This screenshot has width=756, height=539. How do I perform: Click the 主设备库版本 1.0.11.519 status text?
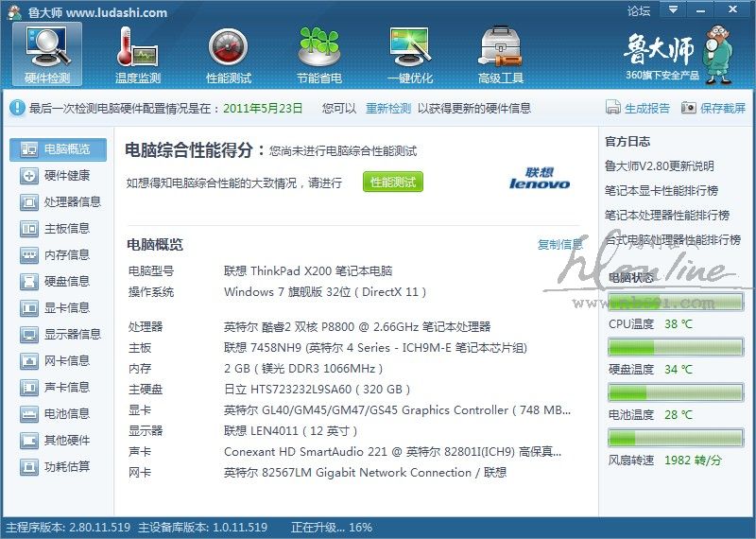click(x=202, y=528)
